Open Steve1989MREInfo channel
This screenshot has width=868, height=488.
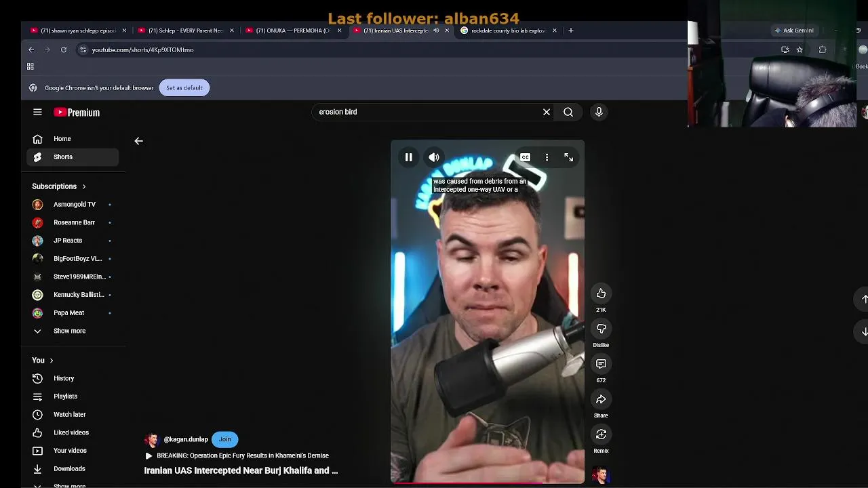(73, 277)
